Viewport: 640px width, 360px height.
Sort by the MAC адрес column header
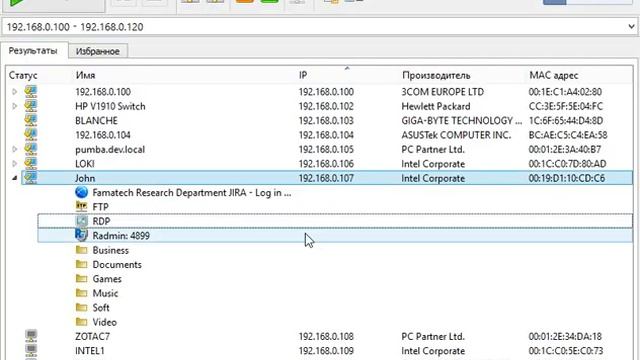(x=553, y=76)
